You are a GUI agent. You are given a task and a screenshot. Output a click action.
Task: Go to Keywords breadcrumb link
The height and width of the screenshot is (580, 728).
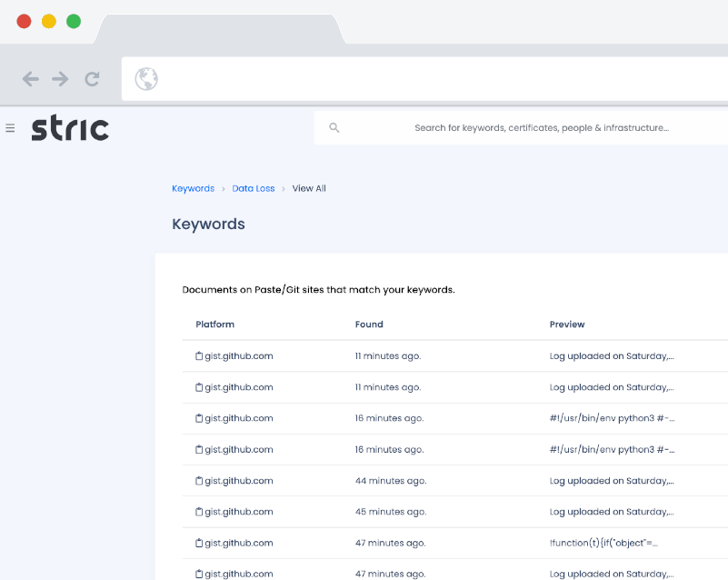click(193, 189)
